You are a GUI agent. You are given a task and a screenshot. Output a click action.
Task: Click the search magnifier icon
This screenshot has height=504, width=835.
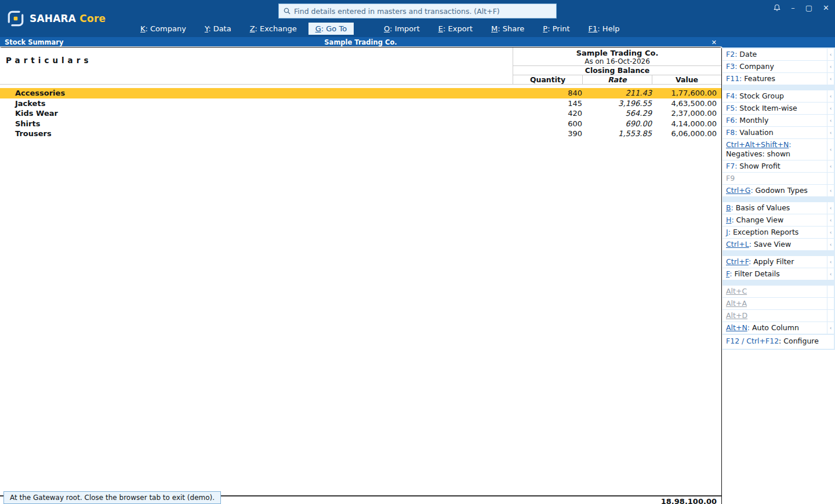tap(286, 11)
